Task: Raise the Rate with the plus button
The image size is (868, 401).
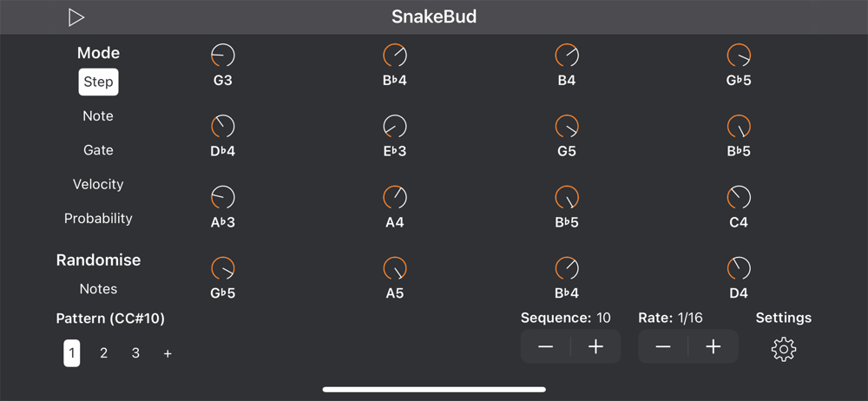Action: tap(713, 347)
